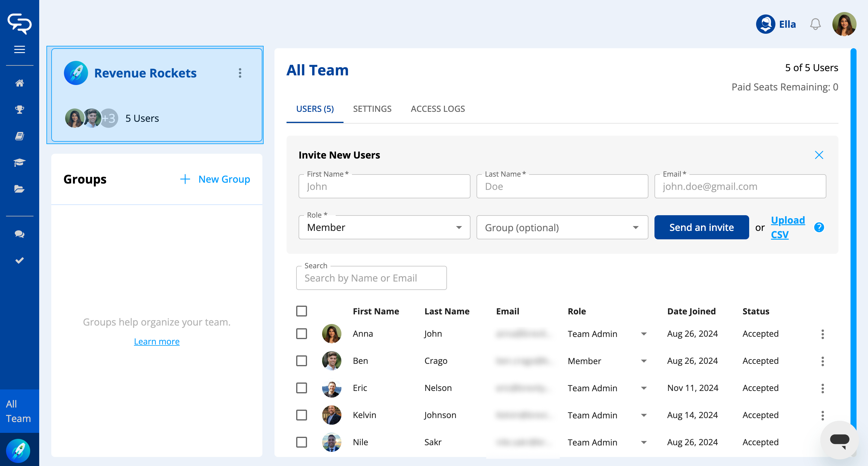Open the hamburger menu in sidebar
Viewport: 868px width, 466px height.
tap(20, 49)
